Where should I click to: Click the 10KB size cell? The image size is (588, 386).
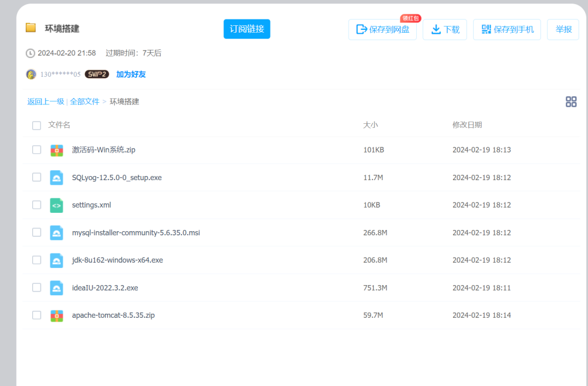[372, 205]
